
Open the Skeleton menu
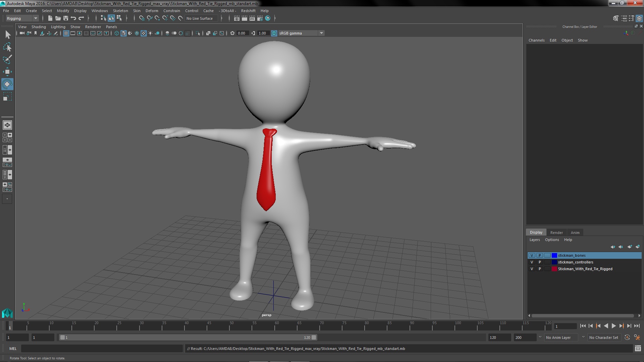(120, 11)
